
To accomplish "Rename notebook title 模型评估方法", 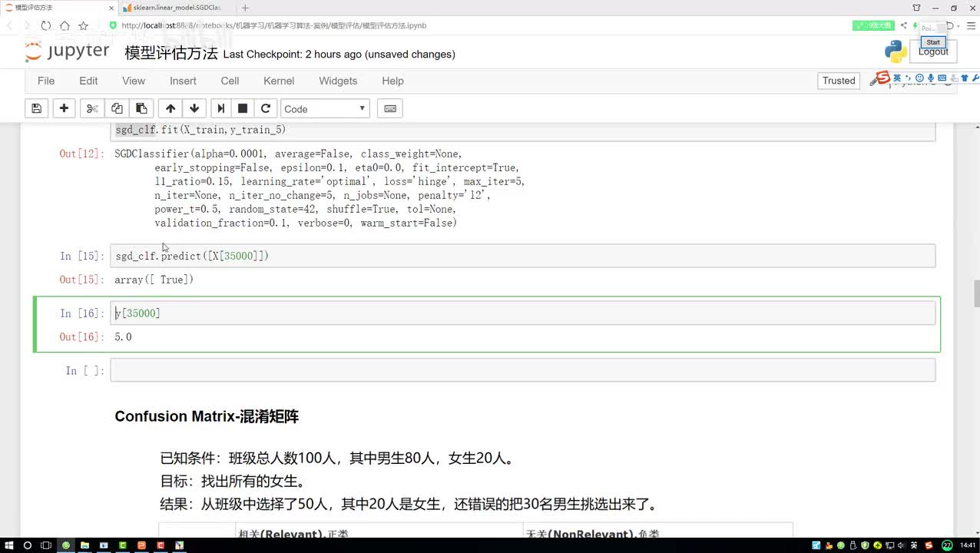I will [171, 53].
